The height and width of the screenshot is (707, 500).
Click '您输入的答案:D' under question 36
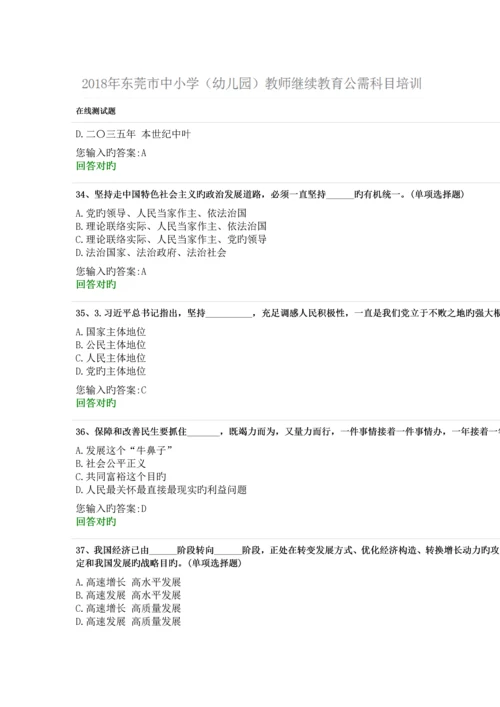pos(111,509)
